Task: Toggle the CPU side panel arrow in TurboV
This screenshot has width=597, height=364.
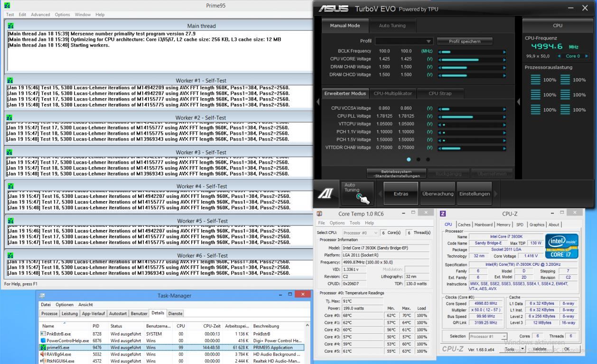Action: tap(518, 102)
